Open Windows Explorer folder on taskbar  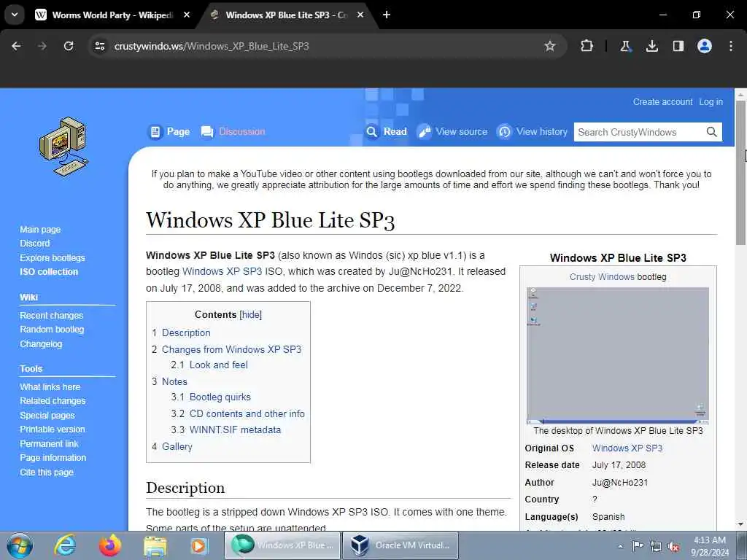155,545
